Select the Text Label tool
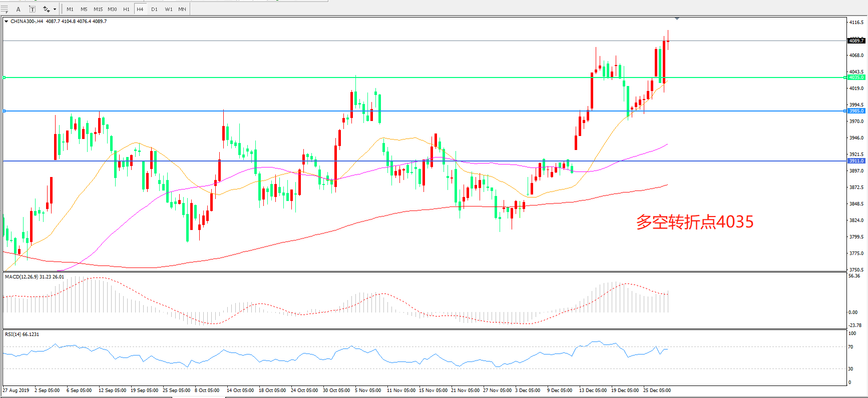868x398 pixels. click(x=32, y=9)
